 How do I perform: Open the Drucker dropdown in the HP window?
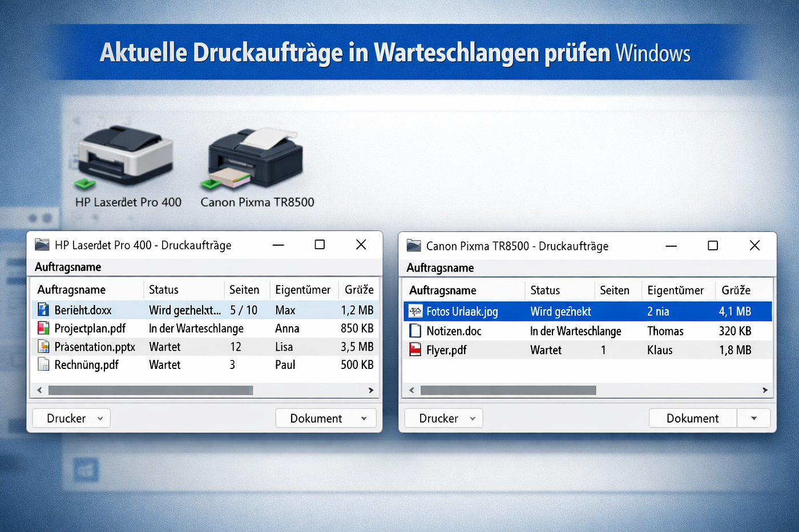[71, 419]
